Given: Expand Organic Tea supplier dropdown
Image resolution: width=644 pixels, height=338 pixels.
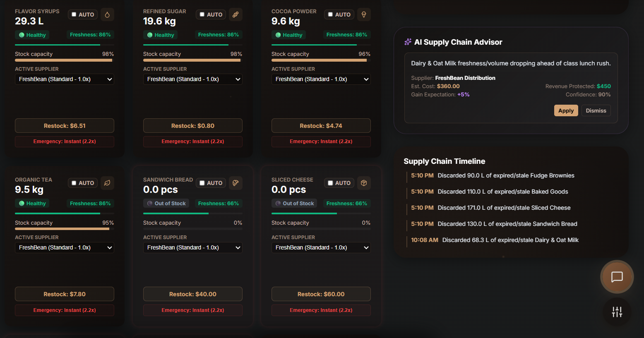Looking at the screenshot, I should pyautogui.click(x=65, y=247).
